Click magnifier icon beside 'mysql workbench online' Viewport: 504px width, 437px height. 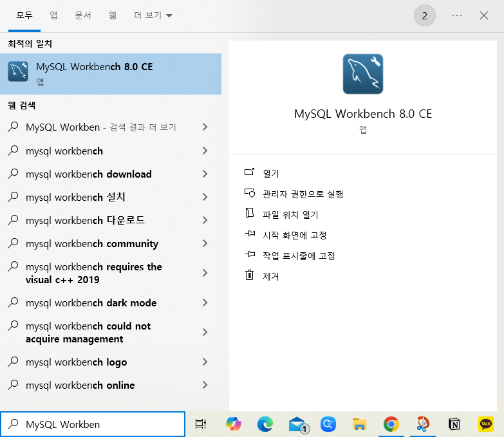coord(13,385)
